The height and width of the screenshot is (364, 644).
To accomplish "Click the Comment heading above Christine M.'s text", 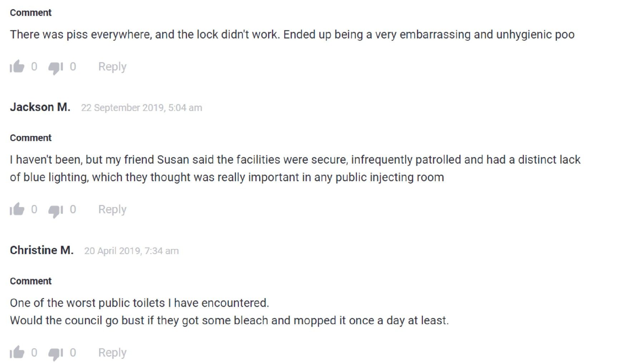I will [30, 281].
